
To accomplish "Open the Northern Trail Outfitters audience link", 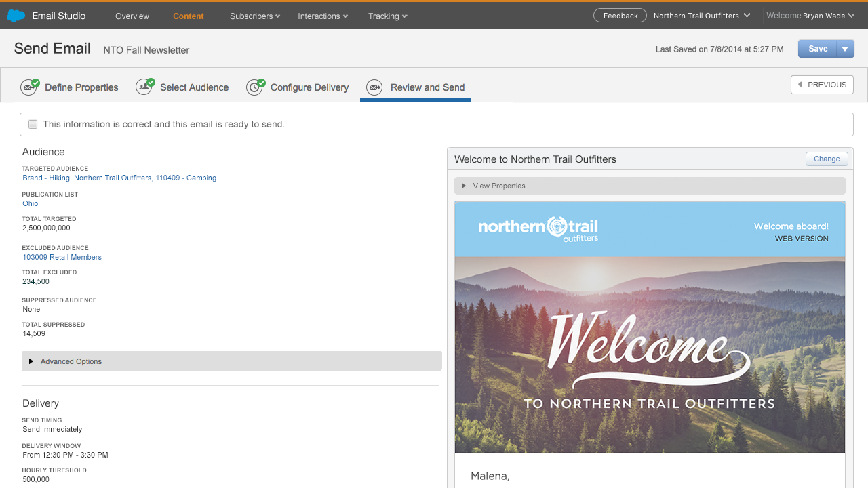I will pos(113,178).
